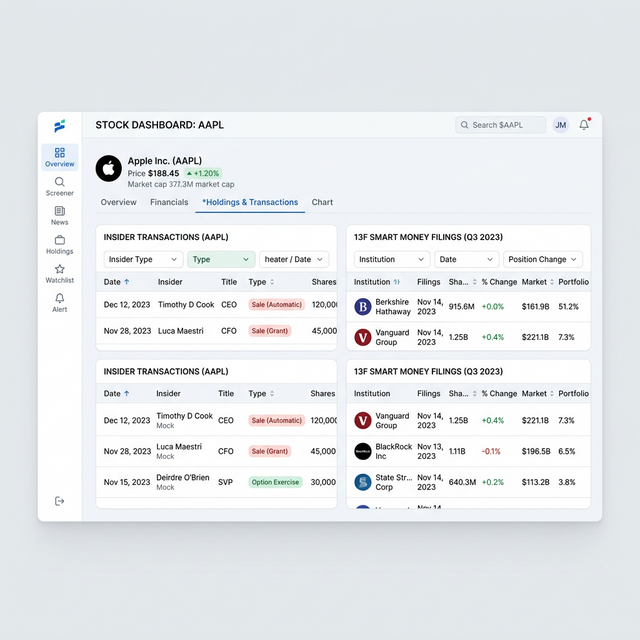Click the -0.1% change for BlackRock
Screen dimensions: 640x640
point(491,451)
